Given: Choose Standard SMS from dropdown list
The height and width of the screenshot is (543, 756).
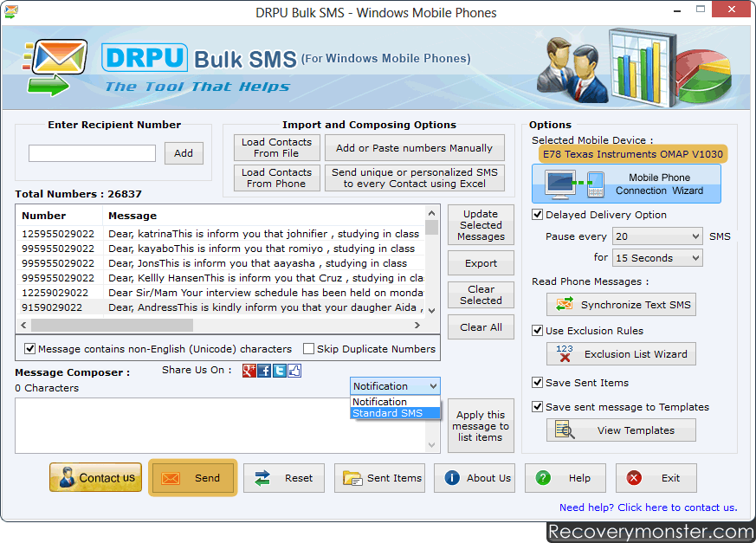Looking at the screenshot, I should click(395, 413).
